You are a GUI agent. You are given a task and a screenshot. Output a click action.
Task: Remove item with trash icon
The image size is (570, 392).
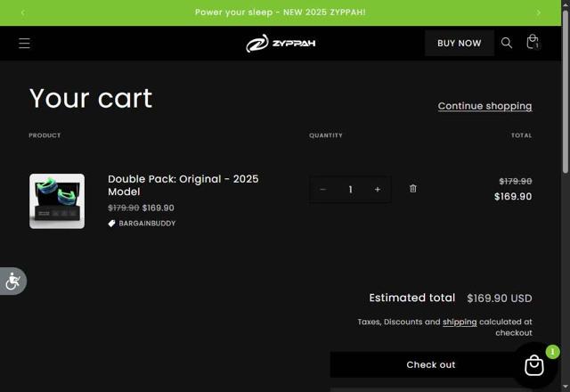[x=413, y=188]
